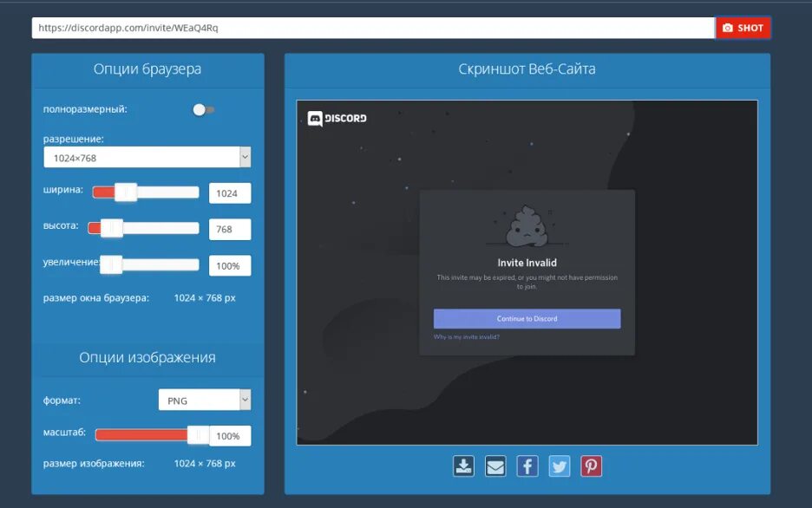The image size is (812, 508).
Task: Click the URL input field with discord invite
Action: (x=373, y=28)
